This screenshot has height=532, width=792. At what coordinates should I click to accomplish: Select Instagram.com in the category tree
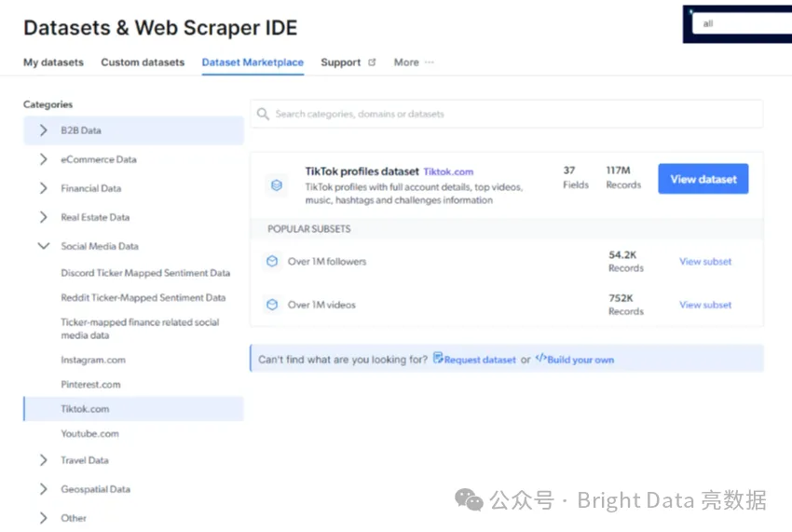pos(93,360)
